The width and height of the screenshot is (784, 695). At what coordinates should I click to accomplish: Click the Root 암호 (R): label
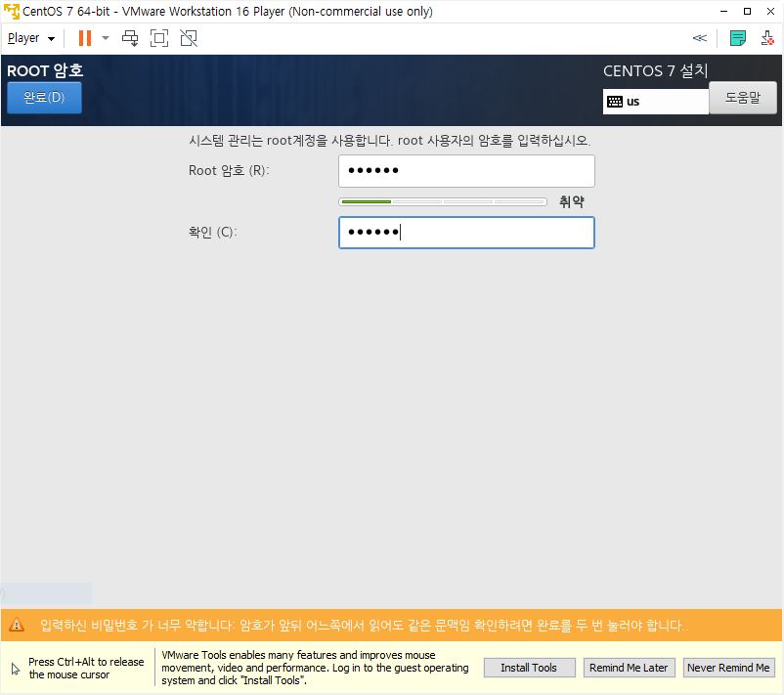pos(229,170)
